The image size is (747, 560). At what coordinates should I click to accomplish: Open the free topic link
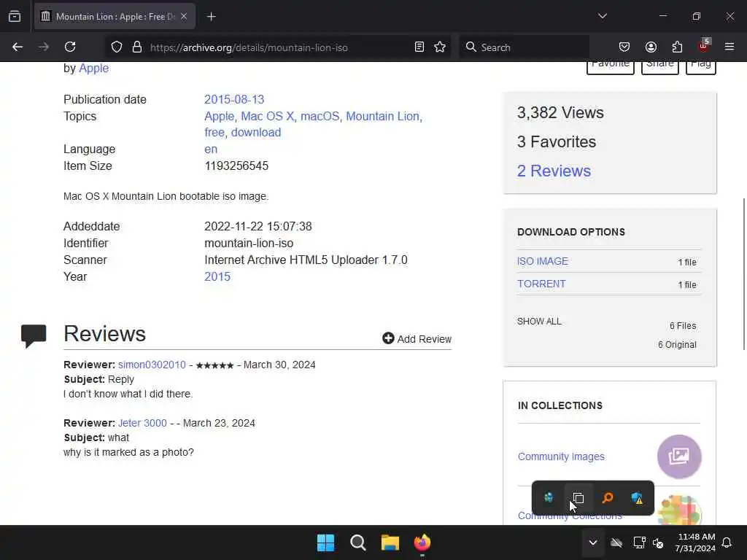point(214,133)
